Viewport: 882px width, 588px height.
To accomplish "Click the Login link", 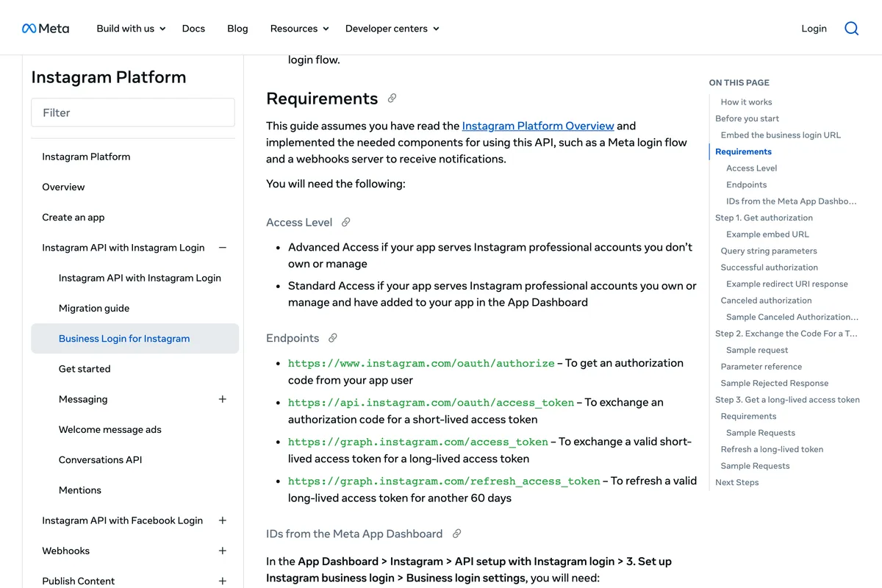I will tap(814, 29).
